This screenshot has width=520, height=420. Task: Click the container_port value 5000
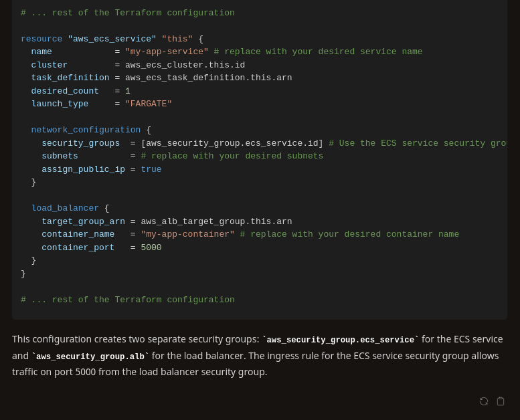coord(151,247)
